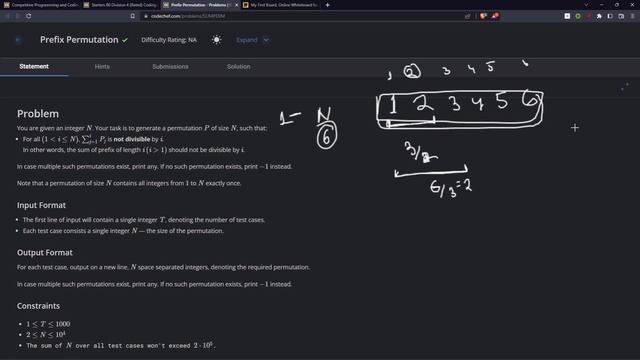Image resolution: width=640 pixels, height=360 pixels.
Task: Switch to the Starters 80 Division 4 browser tab
Action: click(x=120, y=5)
